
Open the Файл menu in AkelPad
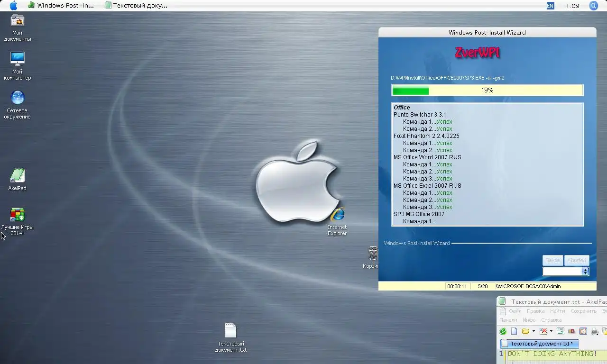[515, 311]
